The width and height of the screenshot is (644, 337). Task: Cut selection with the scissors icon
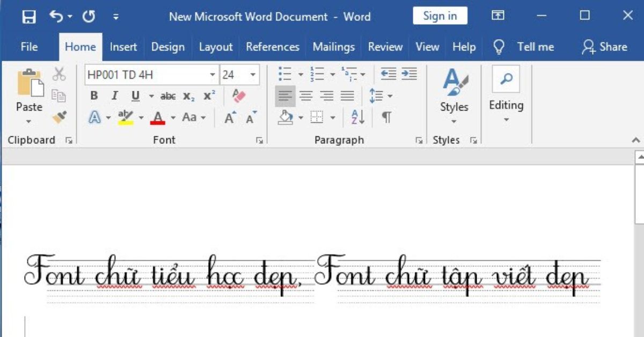coord(59,74)
